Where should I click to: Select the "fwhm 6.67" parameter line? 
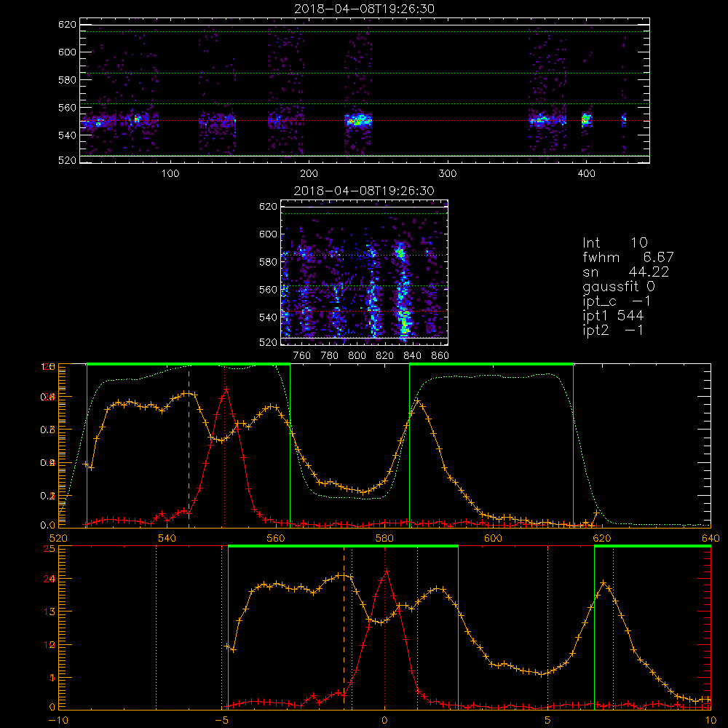click(628, 257)
